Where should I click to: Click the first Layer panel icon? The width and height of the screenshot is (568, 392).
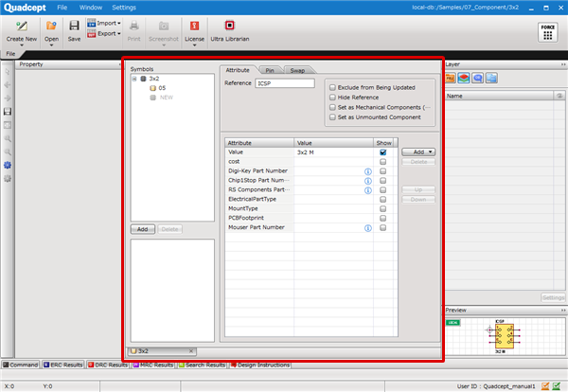tap(451, 78)
